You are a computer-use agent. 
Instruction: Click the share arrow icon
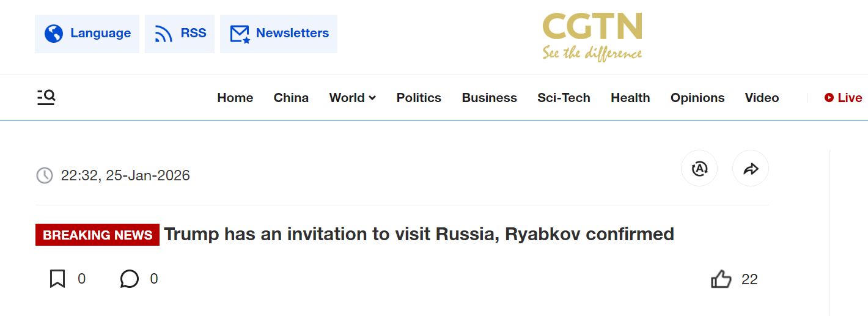pyautogui.click(x=751, y=168)
